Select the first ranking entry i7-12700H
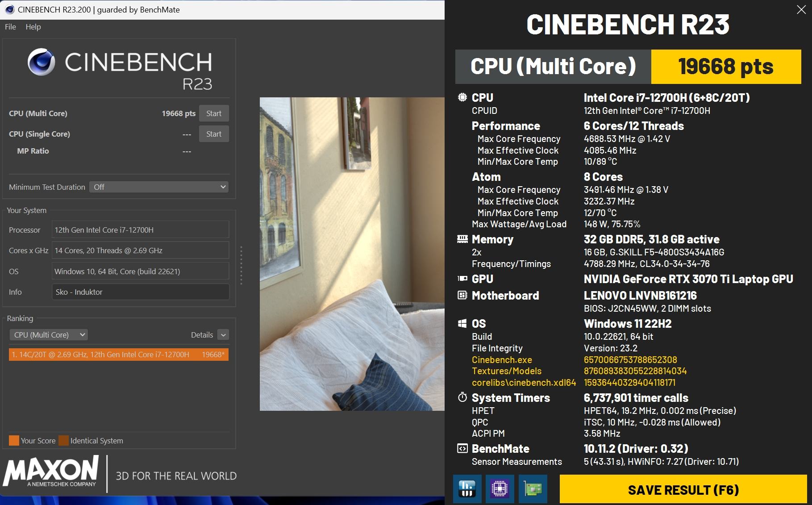 [119, 355]
